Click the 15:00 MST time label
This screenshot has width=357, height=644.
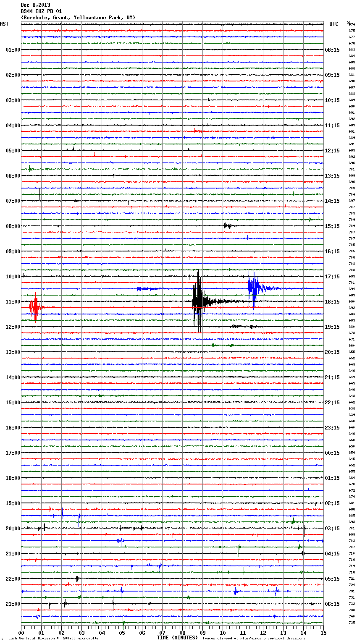13,403
